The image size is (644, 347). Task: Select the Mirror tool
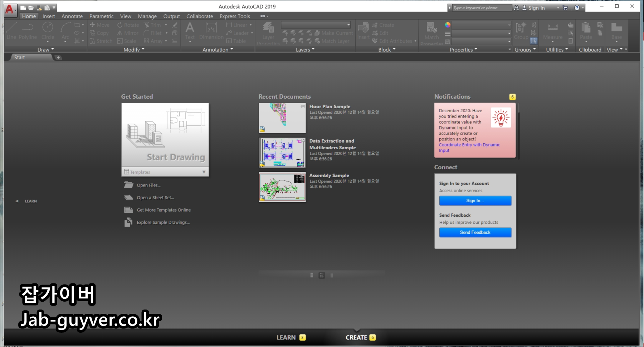click(128, 33)
